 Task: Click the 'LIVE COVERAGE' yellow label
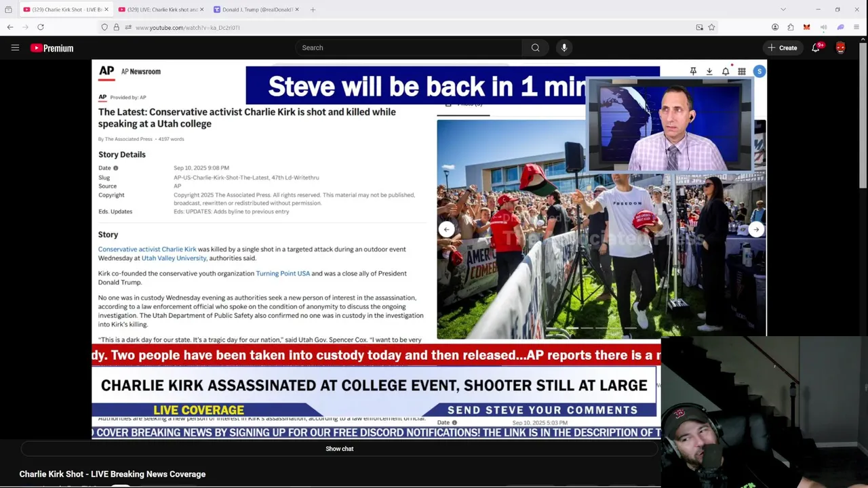click(x=199, y=410)
